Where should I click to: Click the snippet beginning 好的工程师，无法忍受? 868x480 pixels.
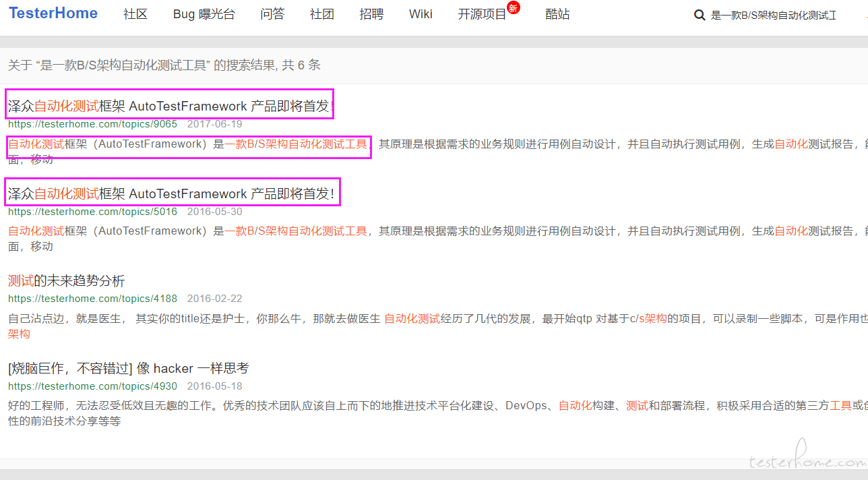(x=438, y=413)
